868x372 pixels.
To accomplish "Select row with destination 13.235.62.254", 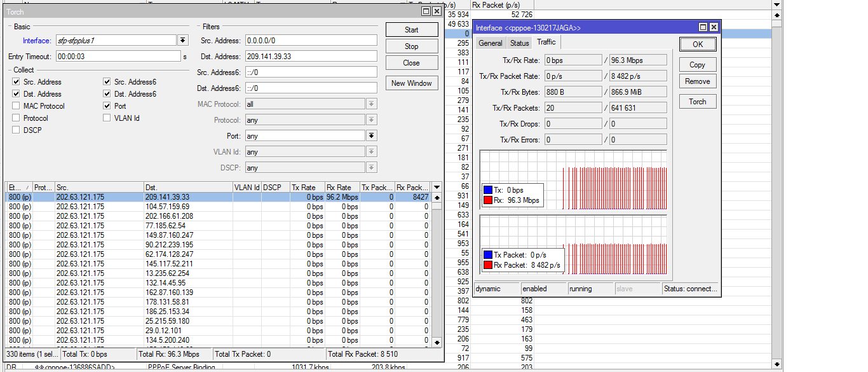I will click(219, 273).
